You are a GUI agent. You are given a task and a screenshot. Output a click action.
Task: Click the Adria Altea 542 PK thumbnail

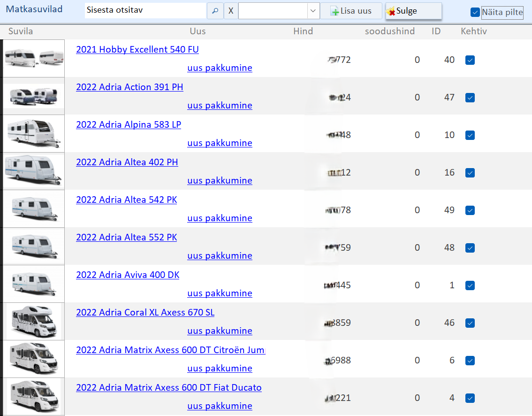point(34,209)
